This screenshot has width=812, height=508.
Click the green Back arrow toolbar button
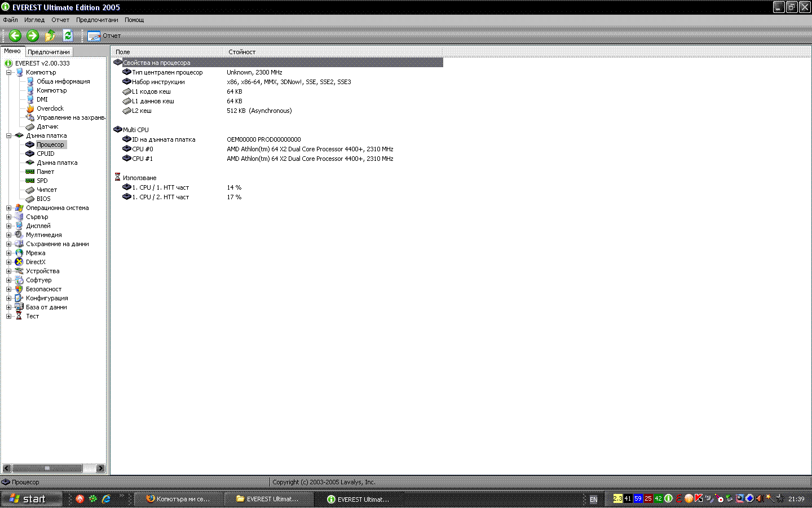[x=15, y=36]
